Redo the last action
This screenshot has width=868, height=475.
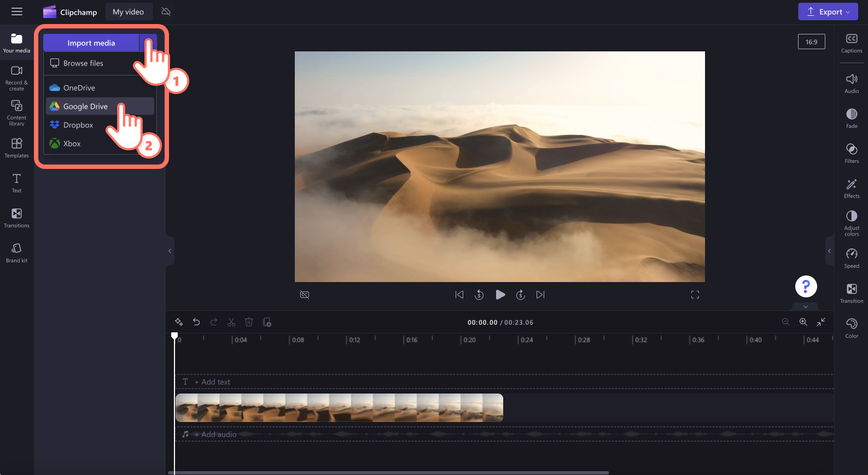(214, 322)
